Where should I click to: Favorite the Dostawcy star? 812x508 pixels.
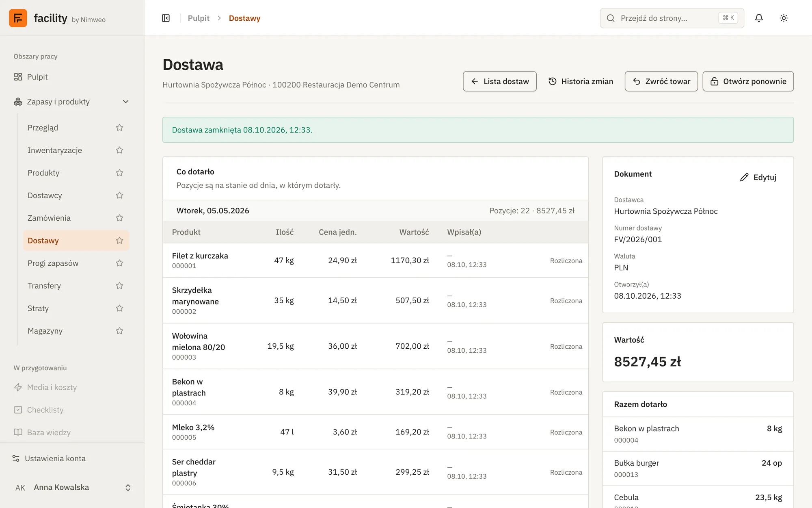[x=119, y=195]
